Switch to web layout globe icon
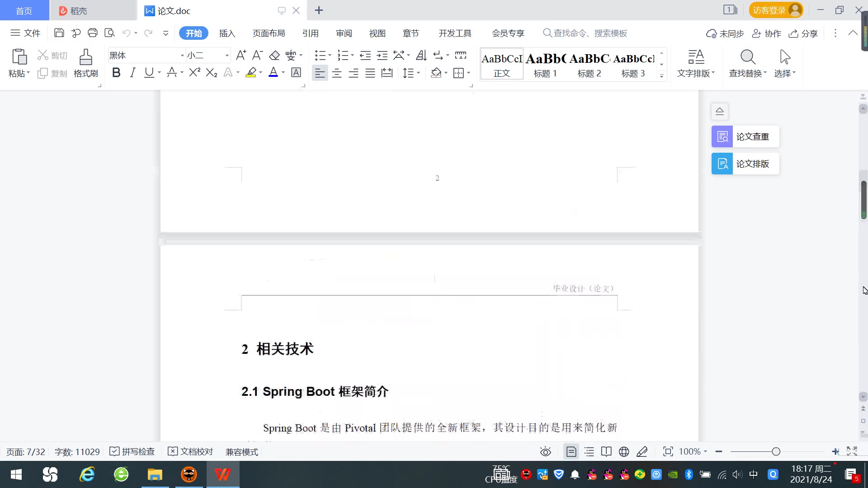Image resolution: width=868 pixels, height=488 pixels. pos(624,451)
